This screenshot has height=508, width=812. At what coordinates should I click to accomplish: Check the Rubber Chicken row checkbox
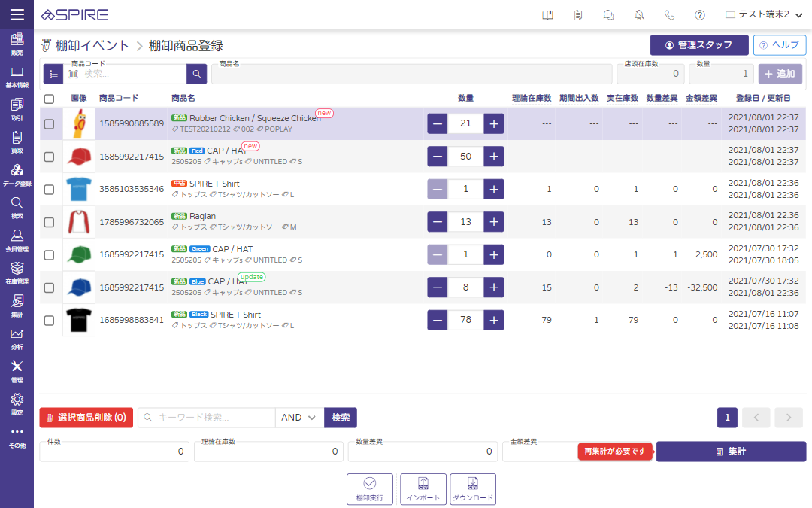pyautogui.click(x=49, y=124)
